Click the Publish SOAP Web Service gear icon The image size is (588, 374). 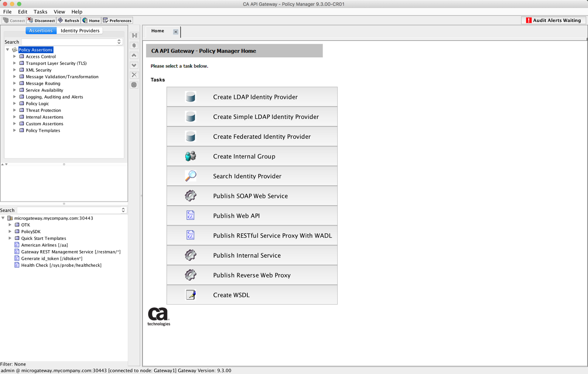click(x=191, y=196)
